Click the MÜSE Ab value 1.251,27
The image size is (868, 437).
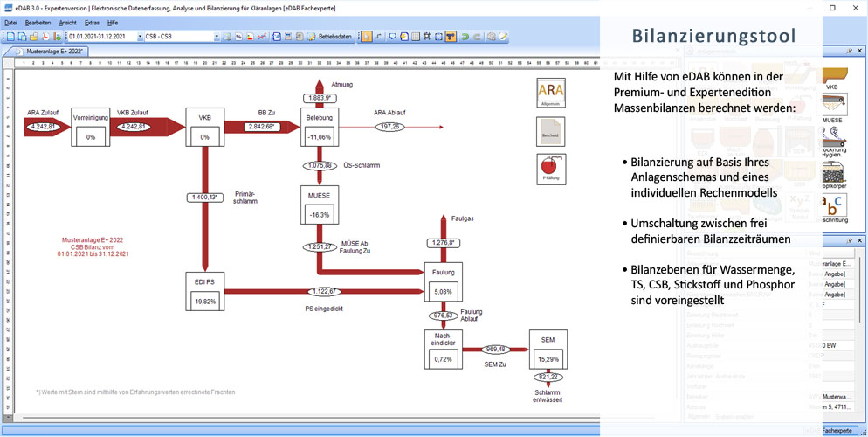pos(320,247)
